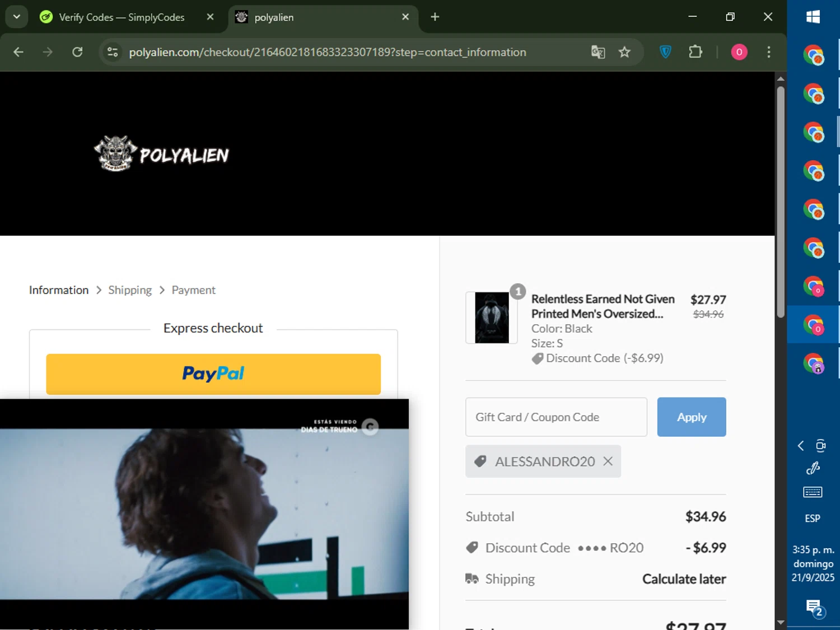This screenshot has height=630, width=840.
Task: Go to the Payment breadcrumb step
Action: (x=193, y=290)
